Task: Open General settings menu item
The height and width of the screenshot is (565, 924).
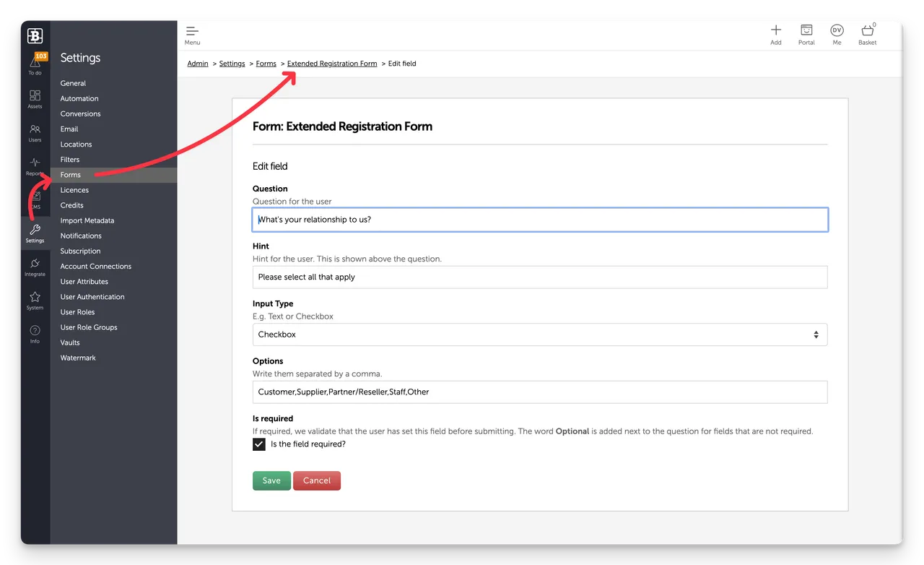Action: (73, 83)
